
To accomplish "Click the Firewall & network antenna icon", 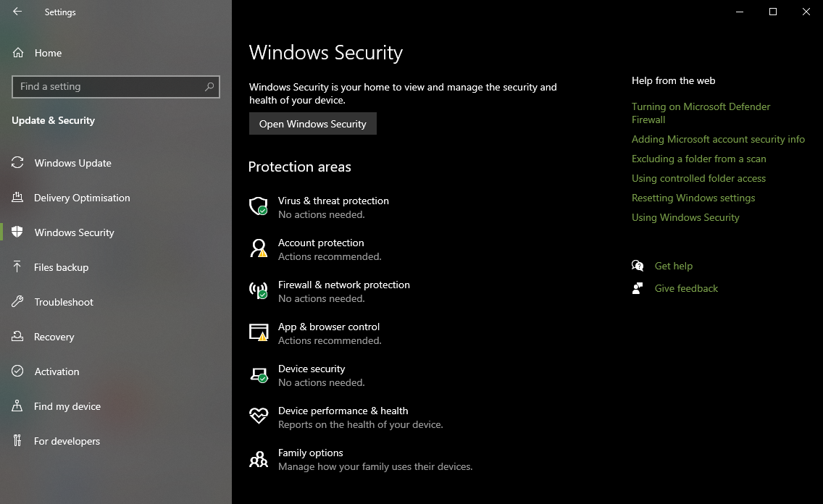I will pos(258,290).
